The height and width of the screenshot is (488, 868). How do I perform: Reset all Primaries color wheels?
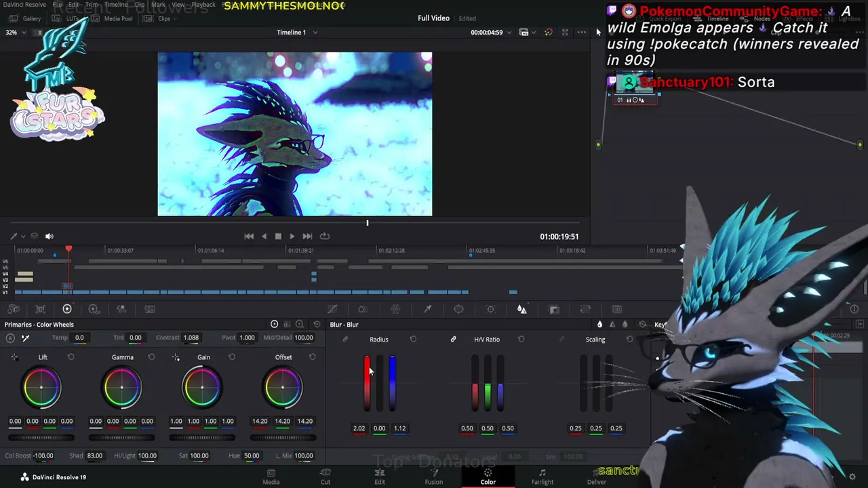click(317, 325)
